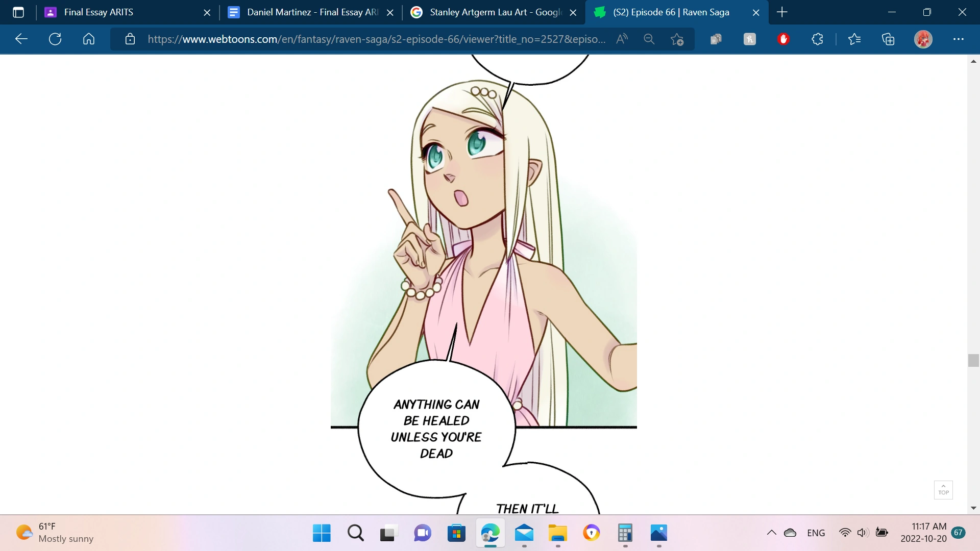Expand Settings and more menu
The width and height of the screenshot is (980, 551).
[959, 39]
